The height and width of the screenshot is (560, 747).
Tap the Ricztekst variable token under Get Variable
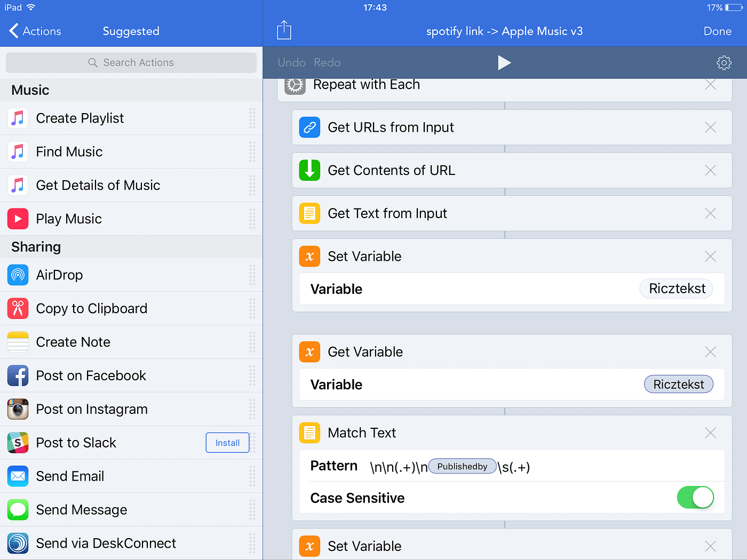[x=678, y=384]
